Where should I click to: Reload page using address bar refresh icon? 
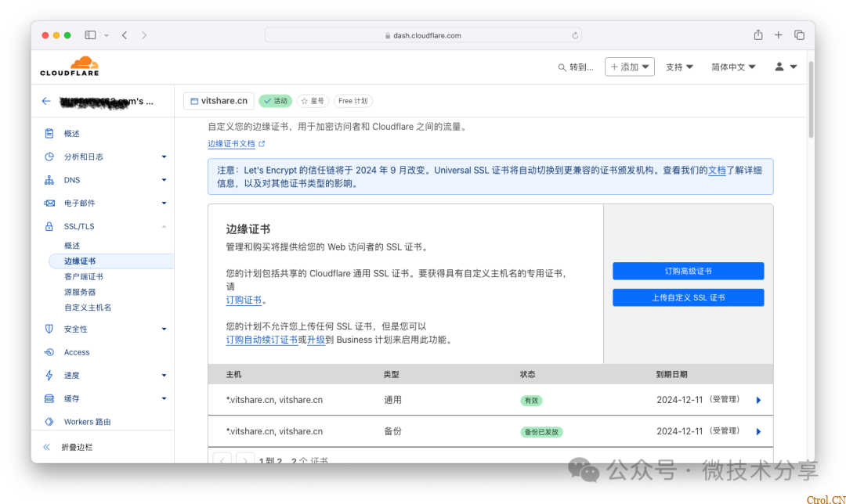click(575, 35)
